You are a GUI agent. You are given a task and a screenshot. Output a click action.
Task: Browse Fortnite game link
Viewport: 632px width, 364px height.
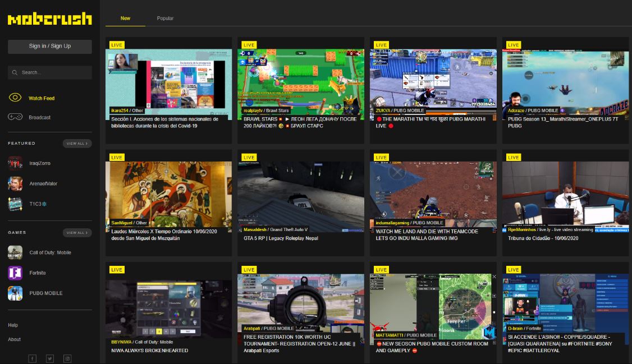pos(38,273)
